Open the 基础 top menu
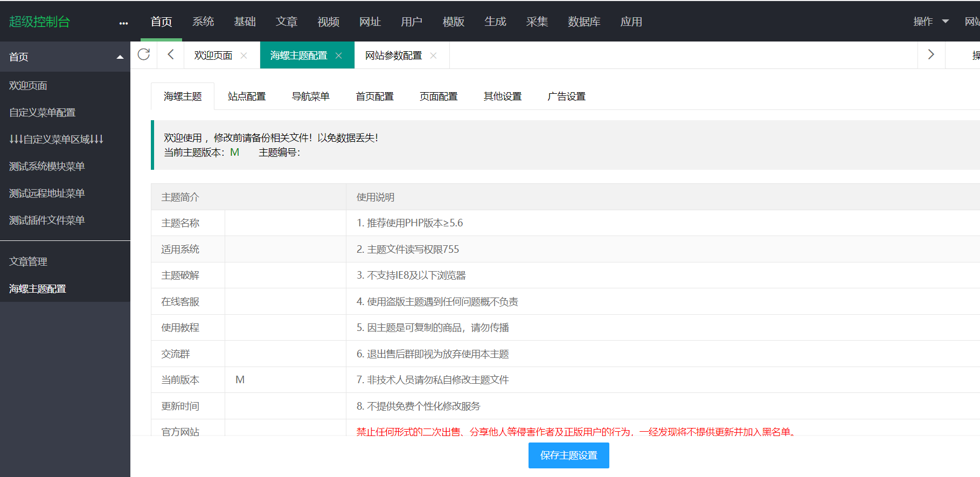 click(245, 22)
